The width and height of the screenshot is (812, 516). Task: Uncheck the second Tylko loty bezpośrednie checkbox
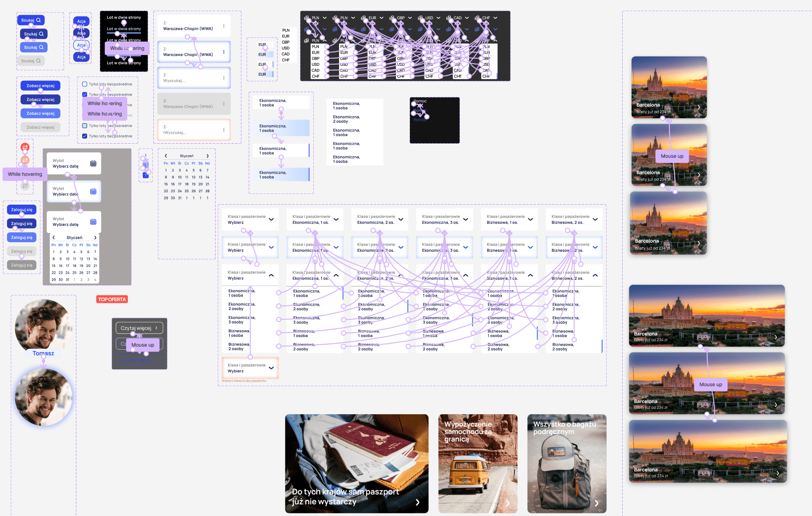[x=85, y=94]
